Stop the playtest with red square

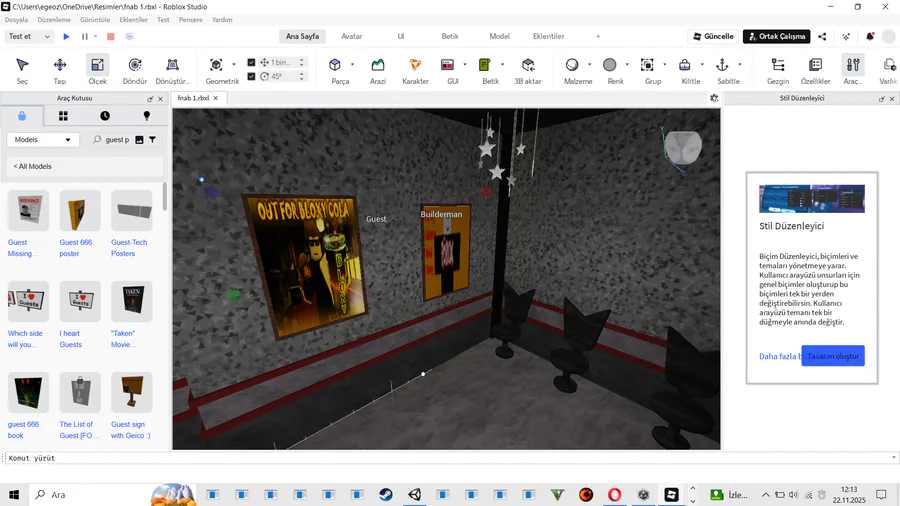click(111, 36)
